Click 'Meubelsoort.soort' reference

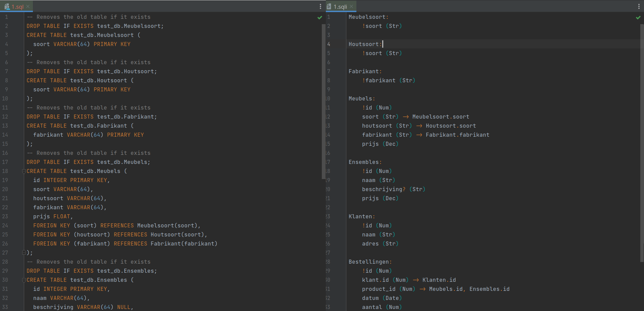tap(441, 117)
